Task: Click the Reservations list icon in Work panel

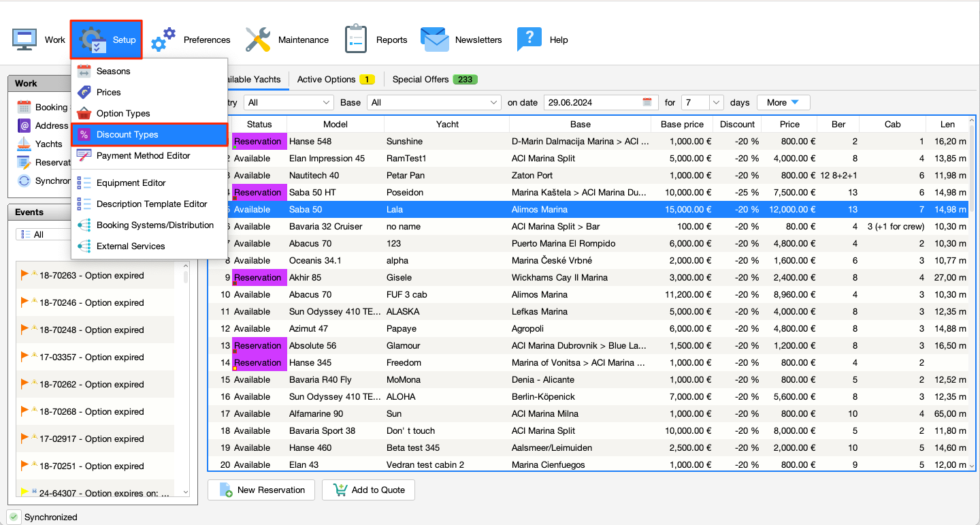Action: click(24, 162)
